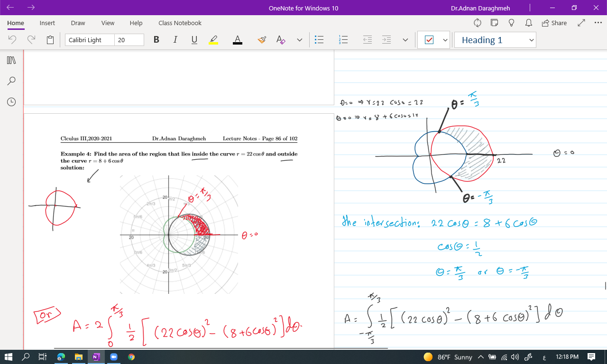Switch to the Draw tab
This screenshot has height=364, width=607.
pos(78,23)
